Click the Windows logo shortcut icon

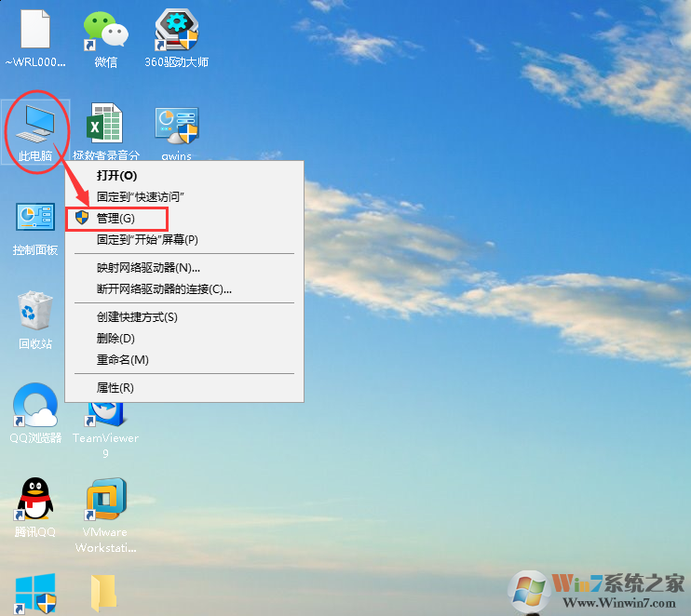[35, 594]
